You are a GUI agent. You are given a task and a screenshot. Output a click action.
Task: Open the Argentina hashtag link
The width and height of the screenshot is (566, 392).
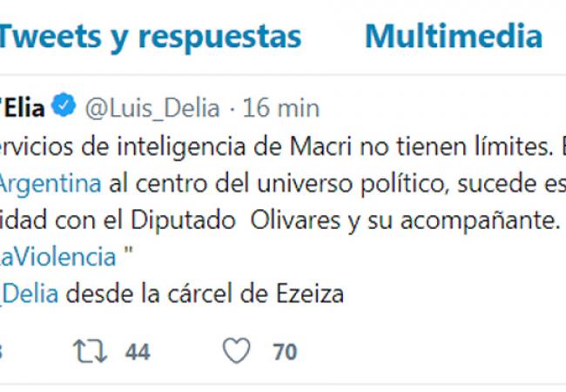click(x=52, y=184)
